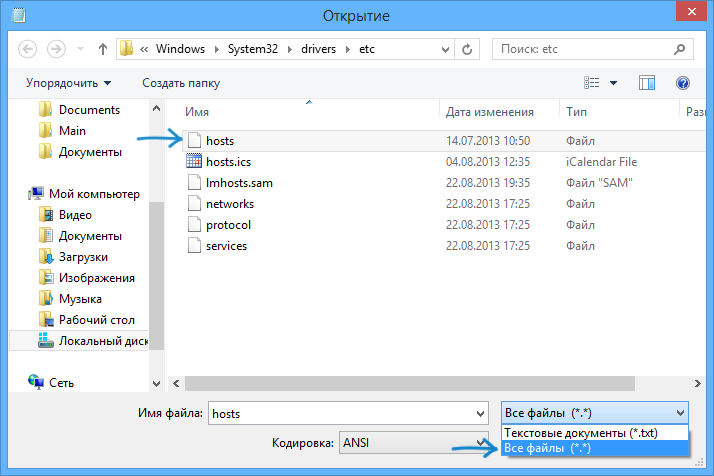Click the networks file icon
The image size is (714, 476).
click(194, 203)
